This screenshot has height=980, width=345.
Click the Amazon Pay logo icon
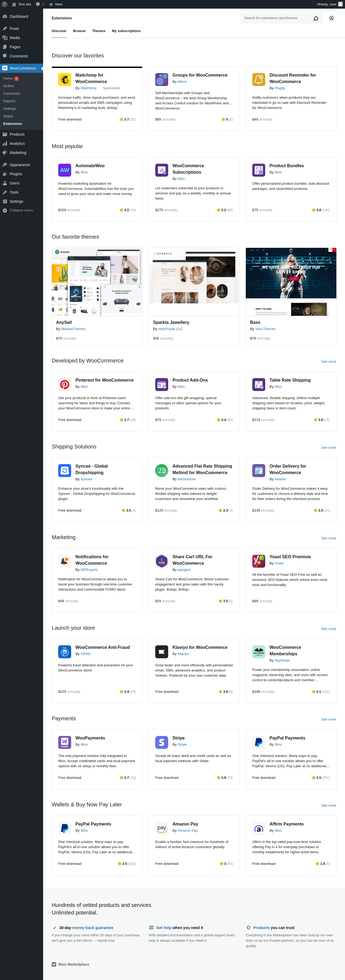tap(162, 828)
